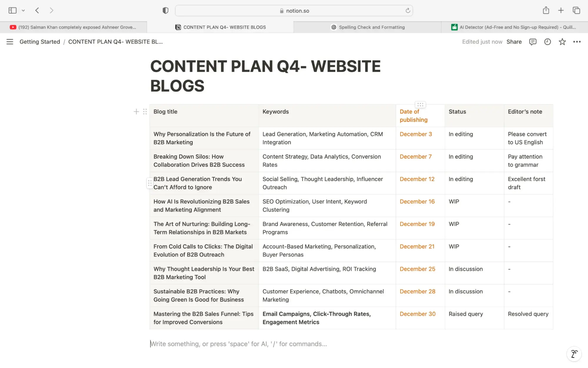Click the Share button in Notion
Viewport: 588px width, 368px height.
(514, 42)
